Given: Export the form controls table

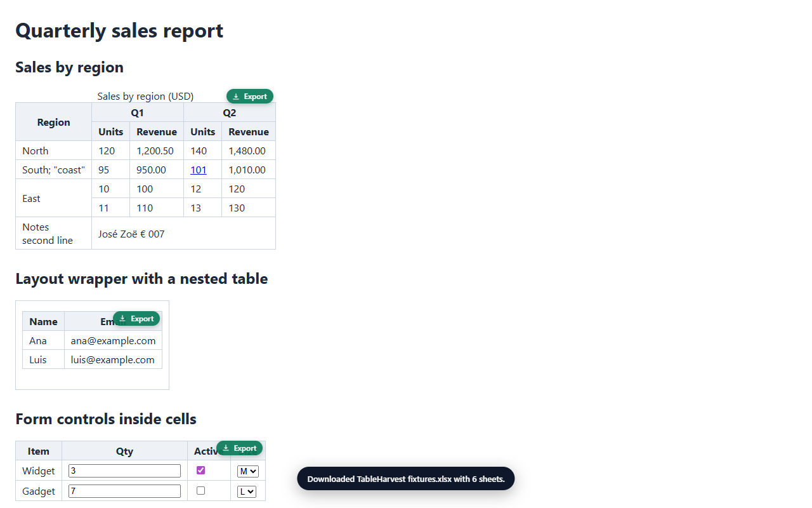Looking at the screenshot, I should (239, 448).
